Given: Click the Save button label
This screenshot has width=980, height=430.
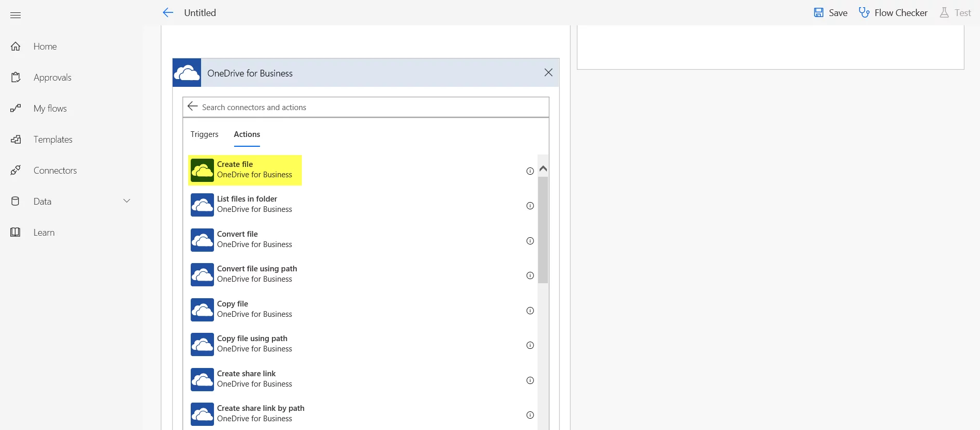Looking at the screenshot, I should point(838,13).
